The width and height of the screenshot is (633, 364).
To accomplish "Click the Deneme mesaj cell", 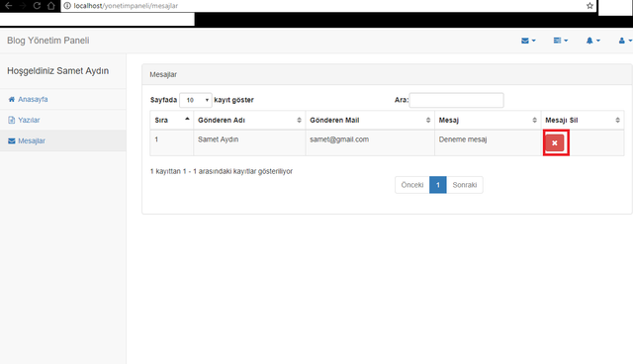I will [488, 142].
